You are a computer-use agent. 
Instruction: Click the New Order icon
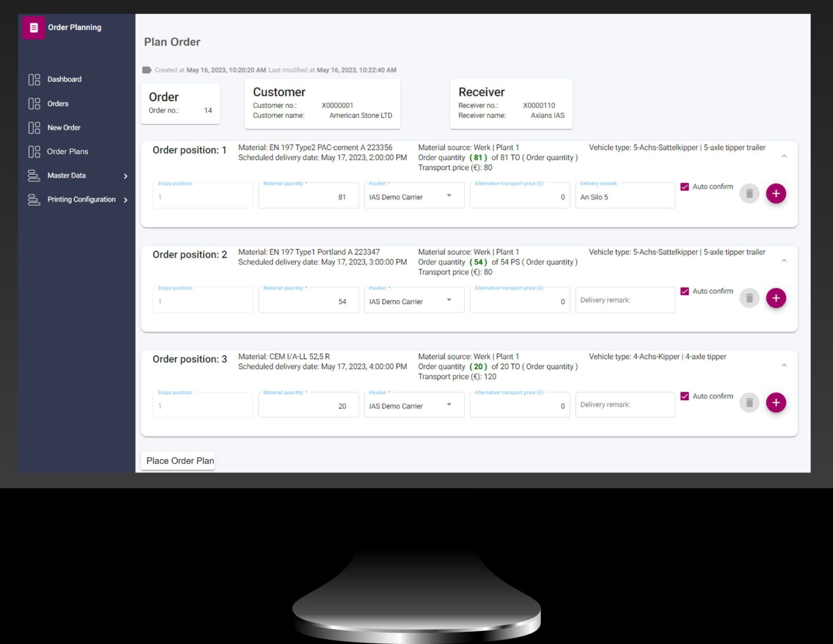click(34, 128)
